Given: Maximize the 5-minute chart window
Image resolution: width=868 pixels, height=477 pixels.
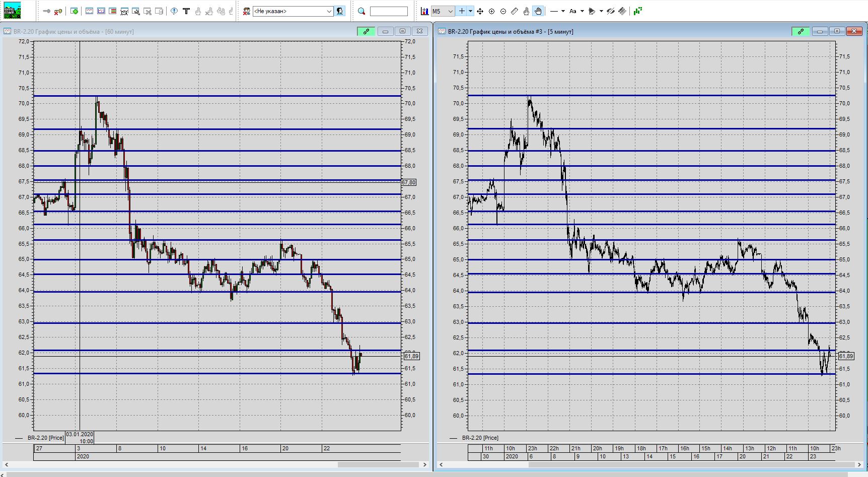Looking at the screenshot, I should tap(837, 31).
